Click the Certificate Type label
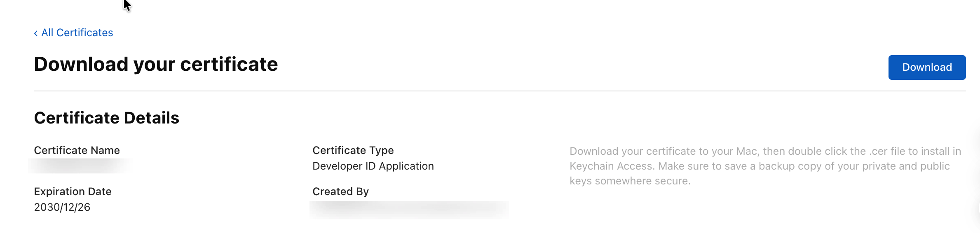The image size is (980, 233). 353,150
